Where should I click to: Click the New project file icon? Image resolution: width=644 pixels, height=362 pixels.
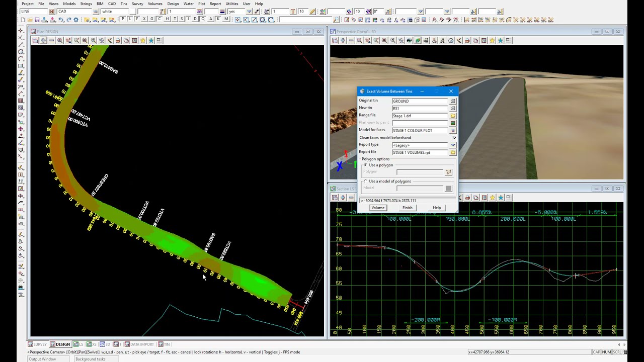(23, 20)
